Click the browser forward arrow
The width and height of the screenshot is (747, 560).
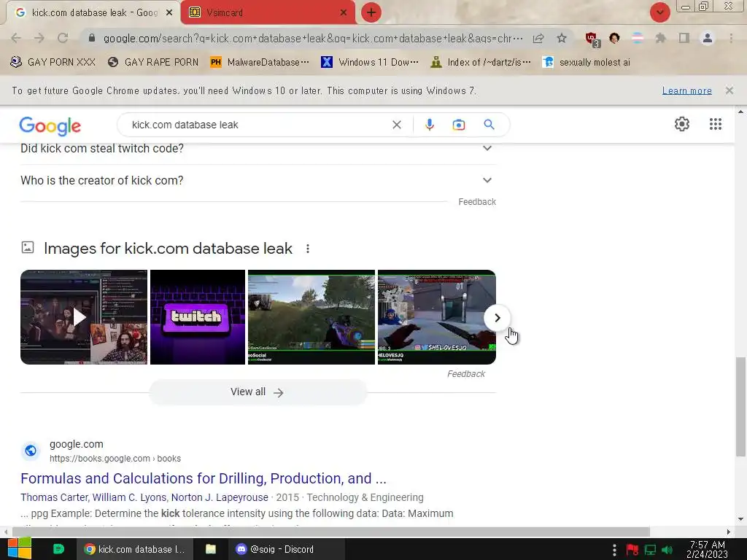point(39,38)
